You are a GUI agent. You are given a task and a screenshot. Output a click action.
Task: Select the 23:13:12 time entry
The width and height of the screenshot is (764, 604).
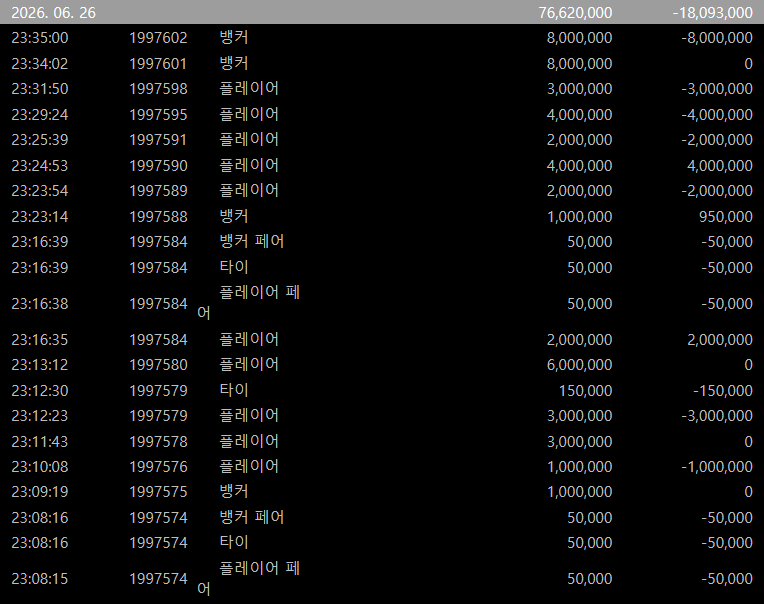click(x=40, y=365)
